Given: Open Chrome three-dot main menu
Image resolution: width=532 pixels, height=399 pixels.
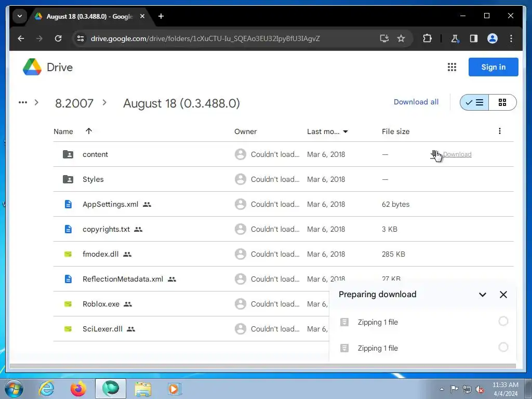Looking at the screenshot, I should [511, 38].
